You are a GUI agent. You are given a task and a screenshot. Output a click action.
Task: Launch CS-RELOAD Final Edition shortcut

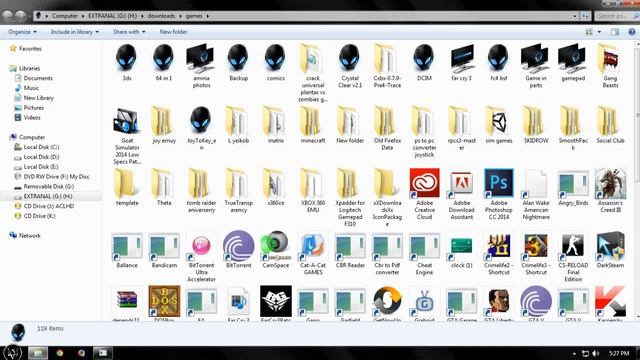click(573, 245)
